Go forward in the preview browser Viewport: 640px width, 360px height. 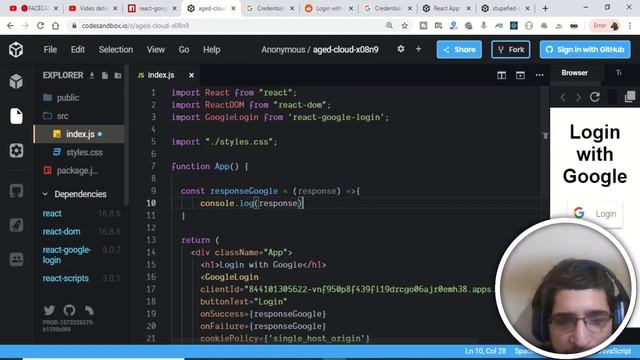pos(578,97)
